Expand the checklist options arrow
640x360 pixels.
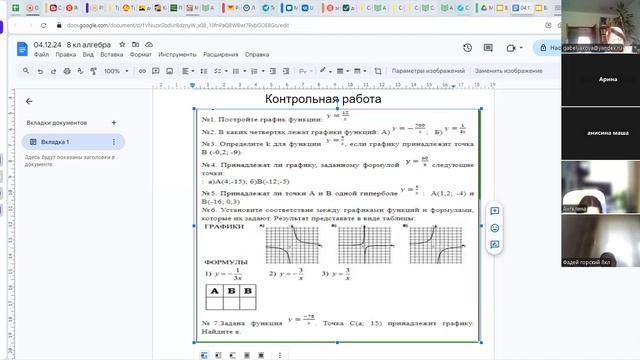pyautogui.click(x=226, y=71)
